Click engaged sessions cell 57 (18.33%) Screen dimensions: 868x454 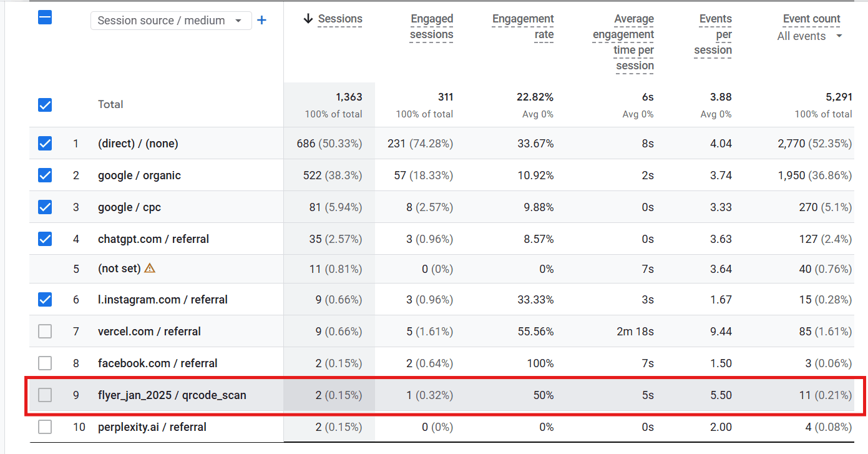424,175
